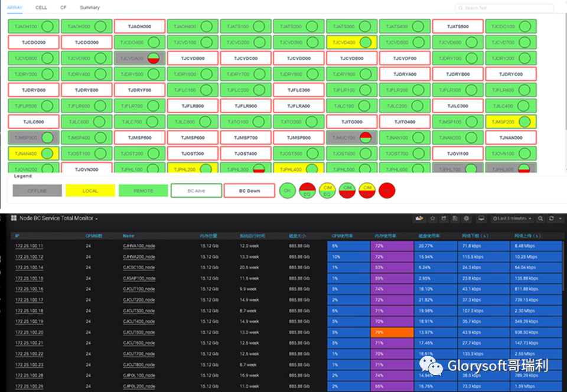Image resolution: width=567 pixels, height=392 pixels.
Task: Star the dashboard as favorite
Action: pos(433,218)
